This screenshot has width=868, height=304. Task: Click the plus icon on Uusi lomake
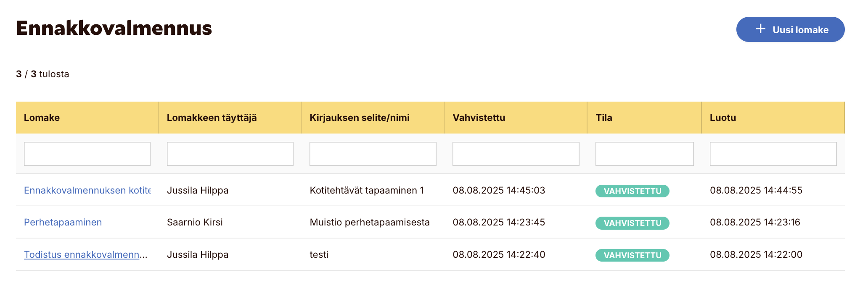click(x=760, y=29)
